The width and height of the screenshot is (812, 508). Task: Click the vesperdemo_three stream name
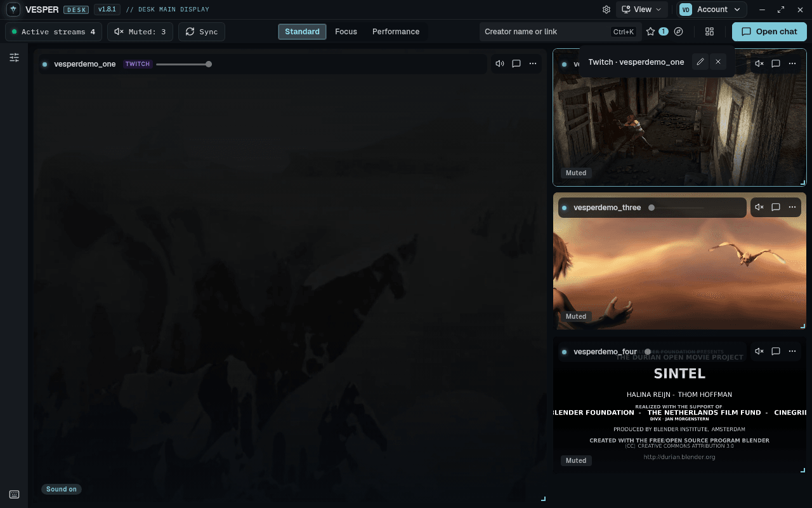(607, 208)
